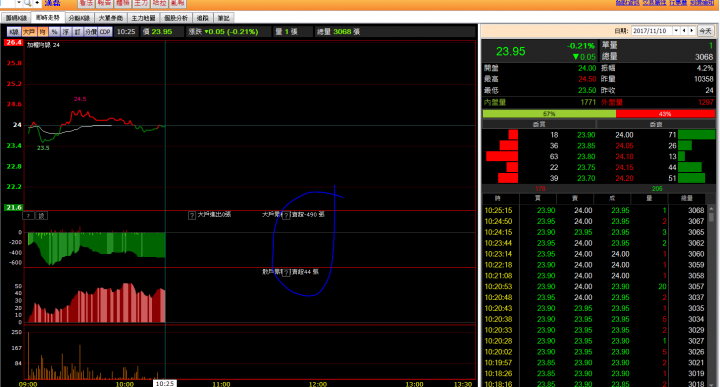This screenshot has width=720, height=387.
Task: Click the help icon beside 大戶進出0張
Action: coord(192,215)
